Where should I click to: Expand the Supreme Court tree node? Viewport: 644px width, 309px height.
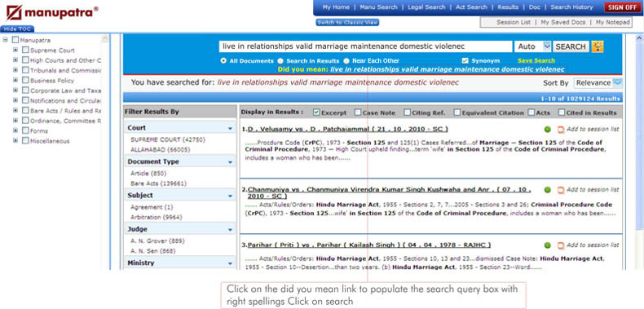pos(15,50)
